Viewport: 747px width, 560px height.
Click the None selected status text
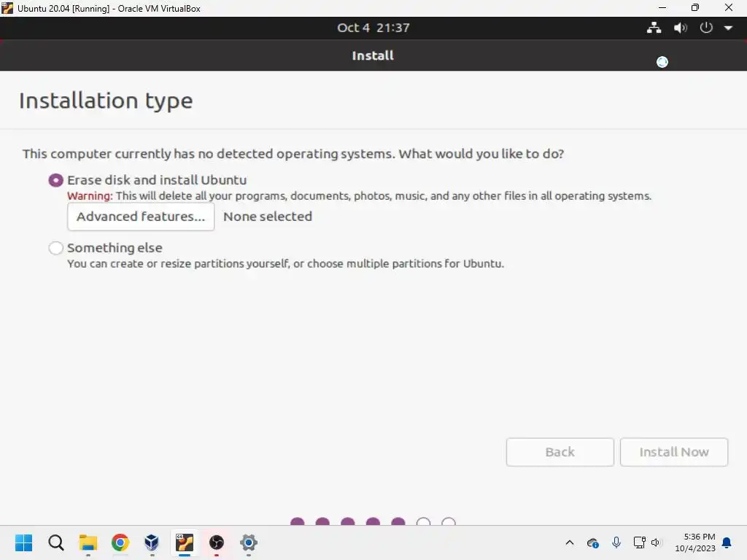pos(268,217)
